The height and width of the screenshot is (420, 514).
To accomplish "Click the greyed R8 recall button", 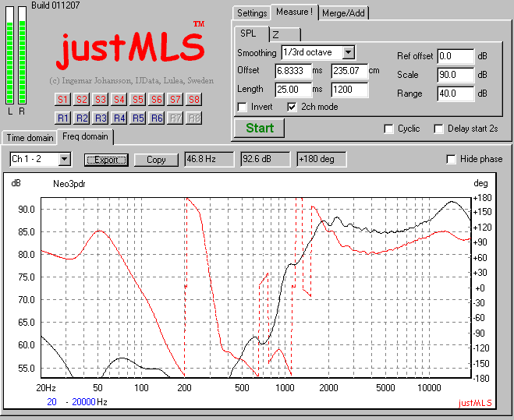I will pyautogui.click(x=194, y=118).
